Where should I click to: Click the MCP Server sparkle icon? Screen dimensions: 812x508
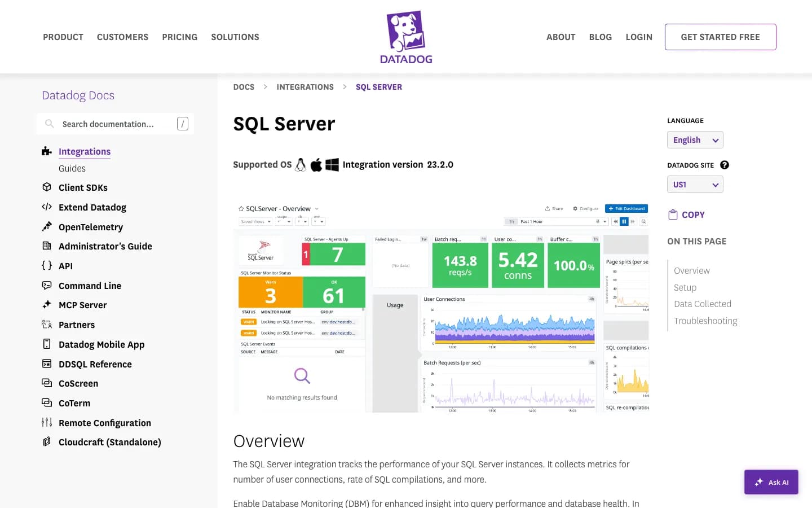[x=47, y=304]
